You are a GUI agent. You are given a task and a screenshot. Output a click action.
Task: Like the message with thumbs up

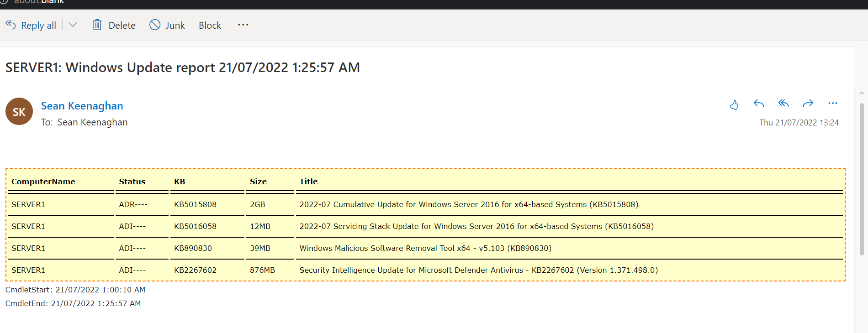click(734, 105)
